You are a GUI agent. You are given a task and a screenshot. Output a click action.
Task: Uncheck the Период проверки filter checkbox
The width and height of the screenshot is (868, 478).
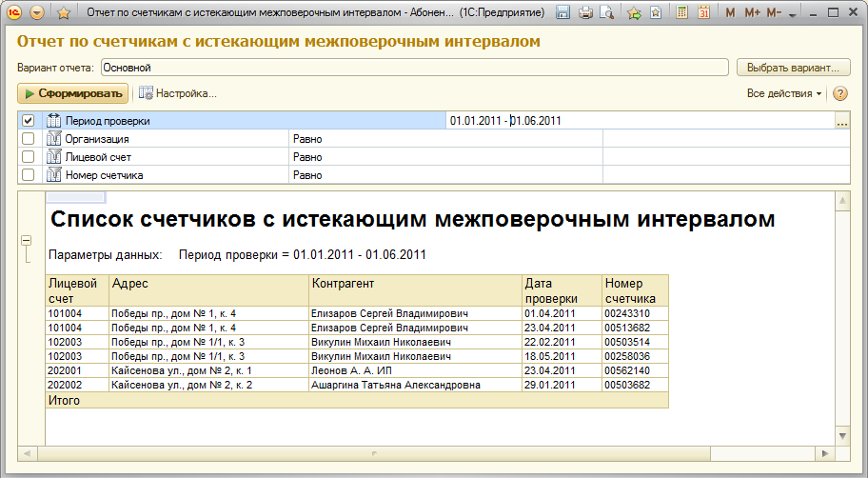tap(28, 121)
